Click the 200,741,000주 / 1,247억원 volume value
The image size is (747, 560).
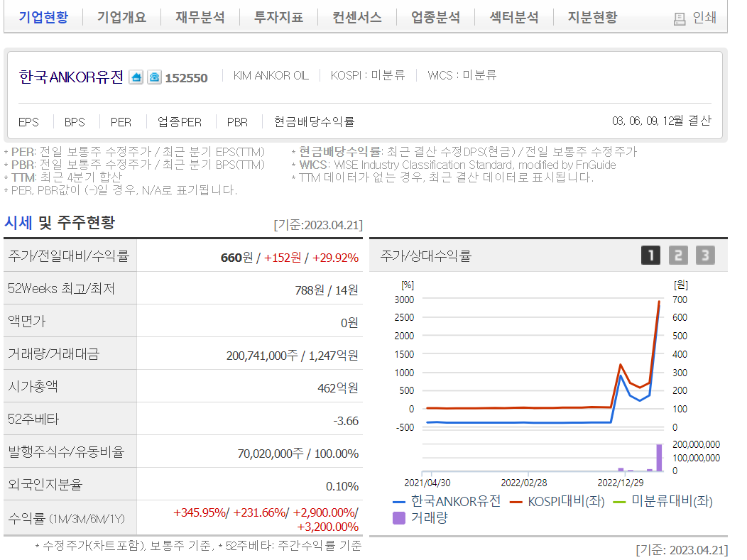(x=292, y=356)
